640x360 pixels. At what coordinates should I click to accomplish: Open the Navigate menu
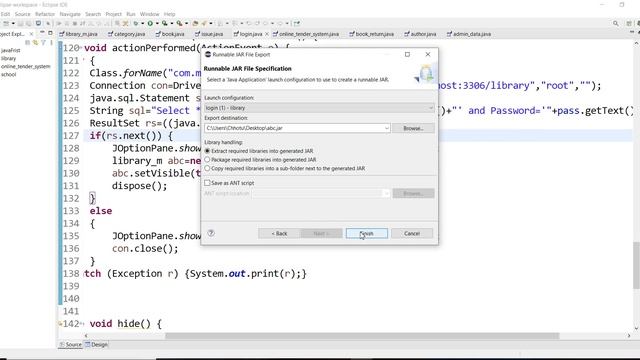pyautogui.click(x=70, y=14)
